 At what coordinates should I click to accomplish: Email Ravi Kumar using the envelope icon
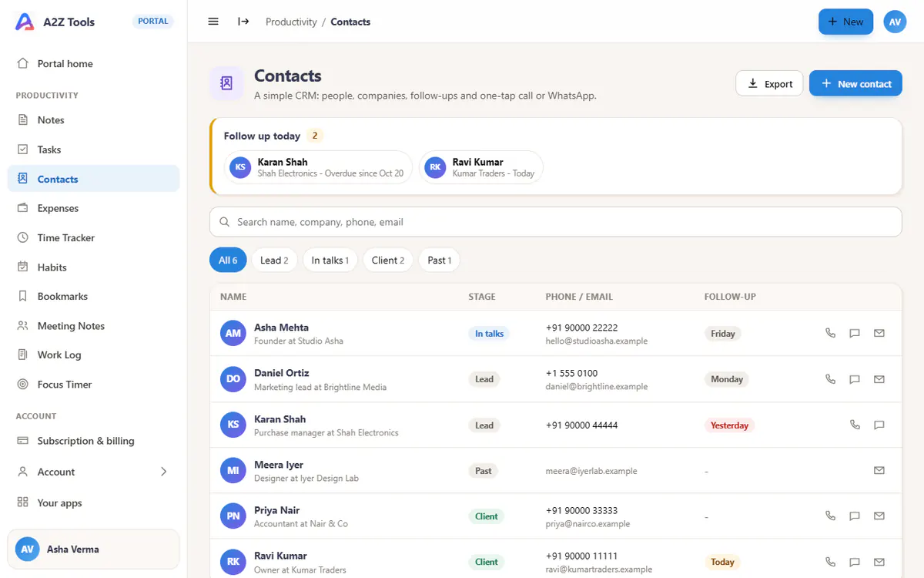tap(879, 562)
